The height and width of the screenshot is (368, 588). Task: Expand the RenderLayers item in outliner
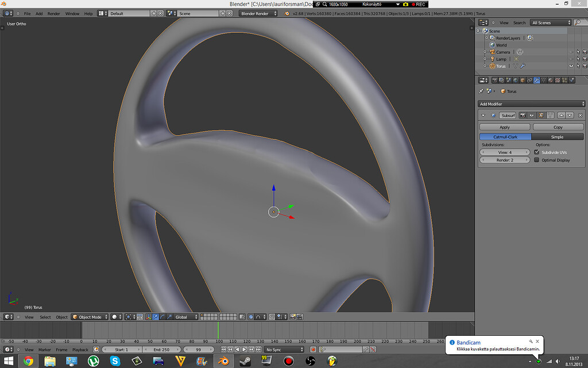(x=487, y=38)
